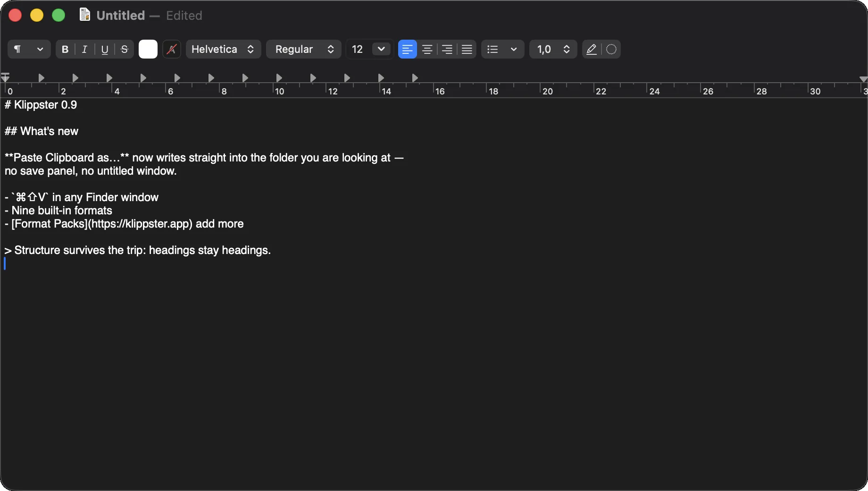Click the font size field showing 12
Image resolution: width=868 pixels, height=491 pixels.
pos(358,49)
